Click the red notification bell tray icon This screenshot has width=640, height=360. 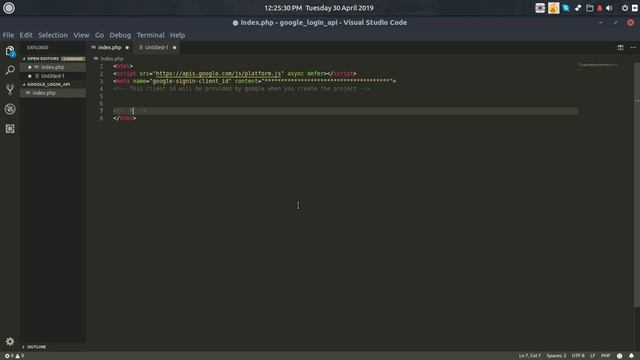click(x=600, y=8)
